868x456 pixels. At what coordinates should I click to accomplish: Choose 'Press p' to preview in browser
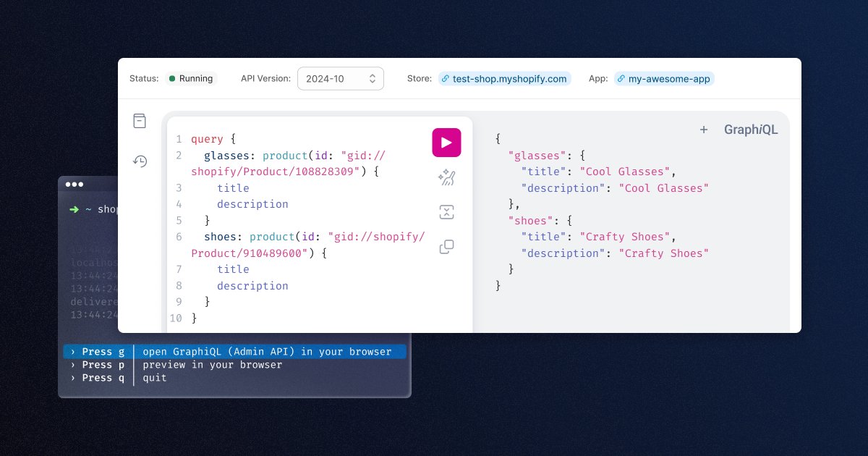point(203,365)
